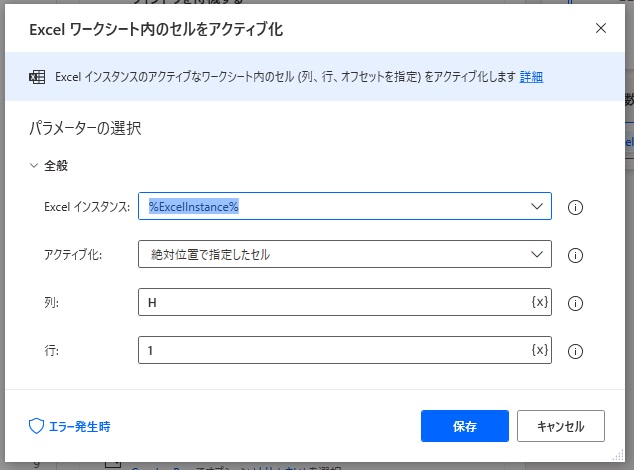Open the 詳細 link

coord(531,77)
